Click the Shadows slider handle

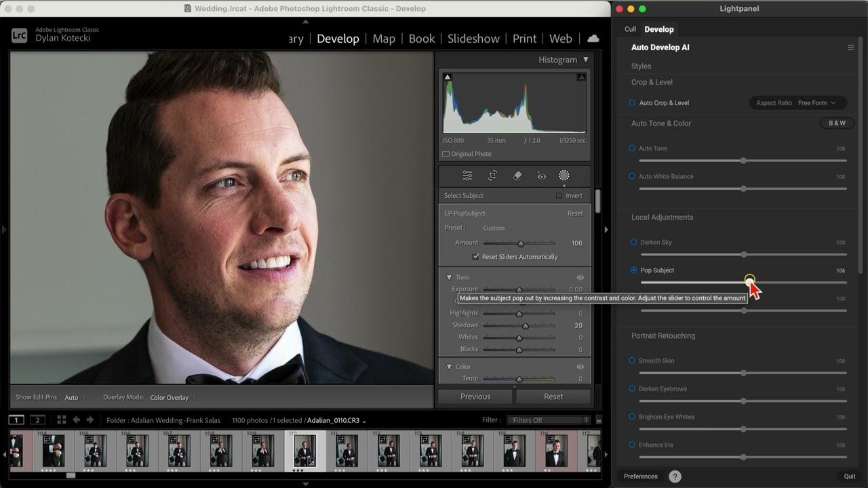[x=525, y=325]
